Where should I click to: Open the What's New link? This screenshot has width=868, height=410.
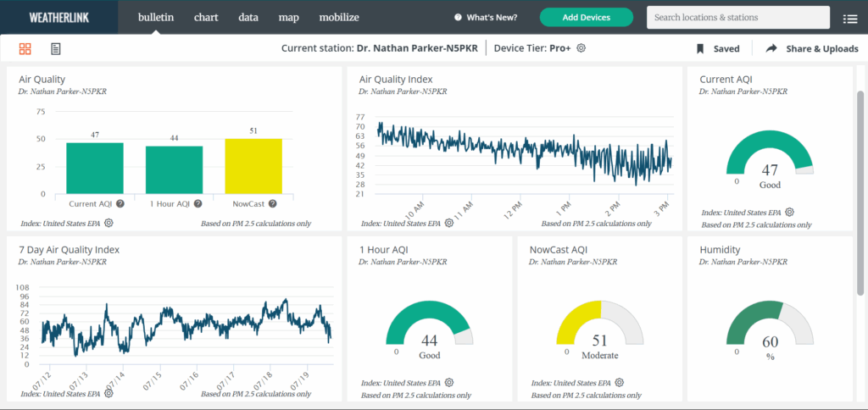(x=486, y=17)
